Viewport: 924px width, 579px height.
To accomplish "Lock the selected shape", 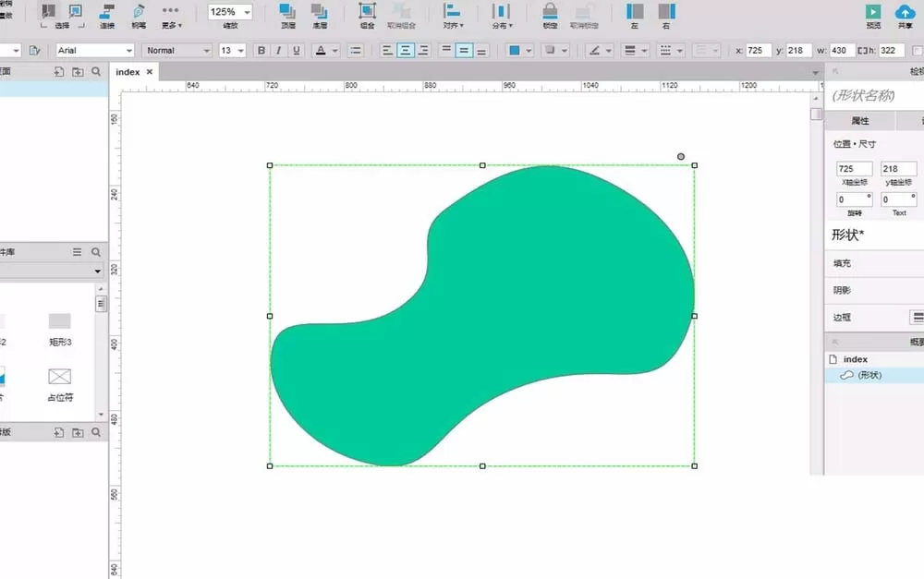I will point(550,16).
